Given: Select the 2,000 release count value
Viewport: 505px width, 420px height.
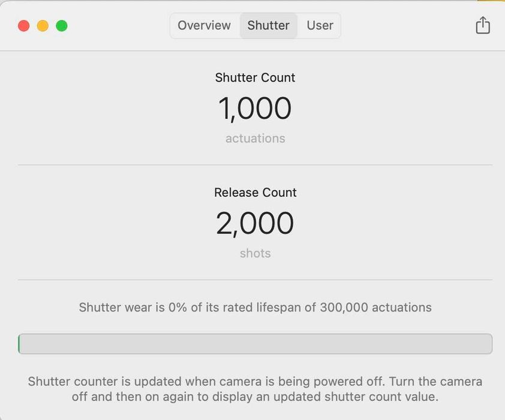Looking at the screenshot, I should coord(255,223).
